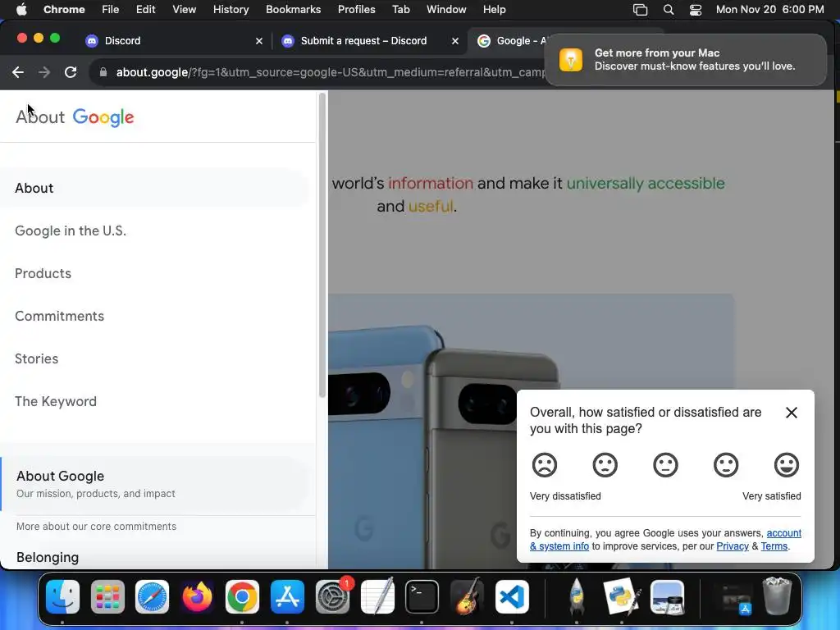
Task: Open System Settings from the Dock
Action: pyautogui.click(x=333, y=597)
